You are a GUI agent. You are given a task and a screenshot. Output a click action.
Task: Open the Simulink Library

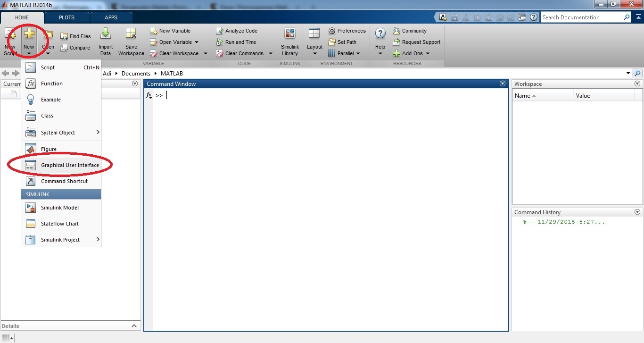290,34
